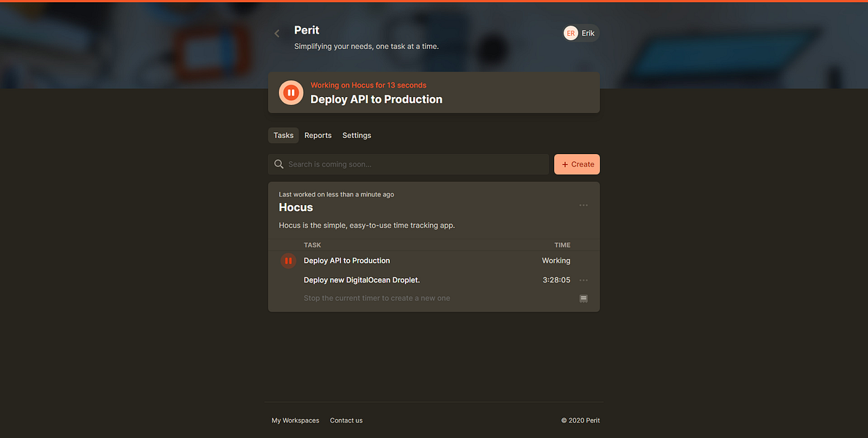Image resolution: width=868 pixels, height=438 pixels.
Task: Click the Working on Hocus timer text
Action: 368,85
